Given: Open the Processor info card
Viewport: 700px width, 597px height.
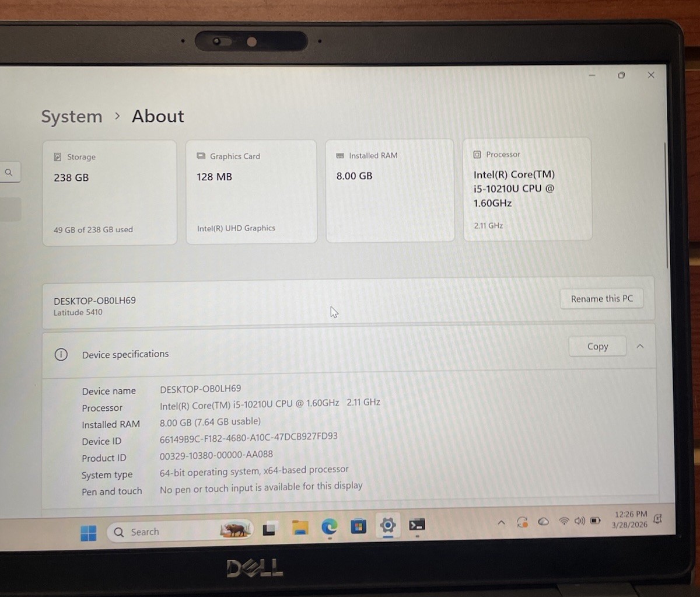Looking at the screenshot, I should point(527,189).
